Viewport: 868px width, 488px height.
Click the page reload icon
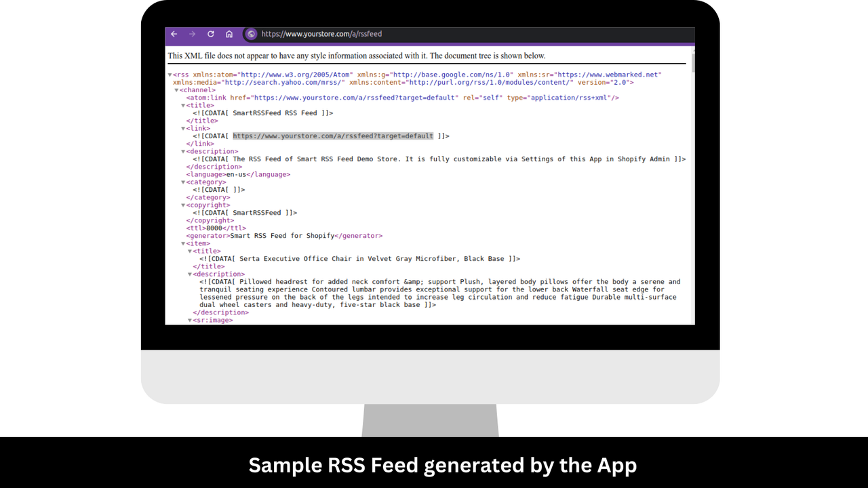[x=210, y=34]
